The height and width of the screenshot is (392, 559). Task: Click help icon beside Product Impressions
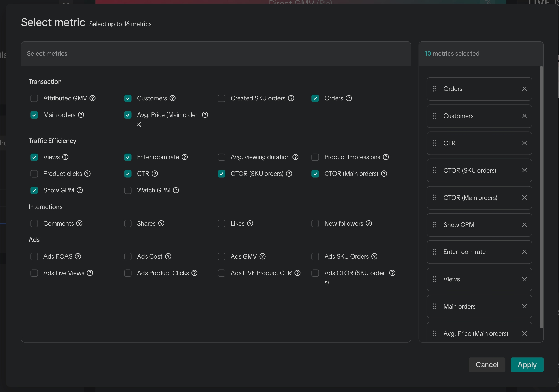[386, 157]
